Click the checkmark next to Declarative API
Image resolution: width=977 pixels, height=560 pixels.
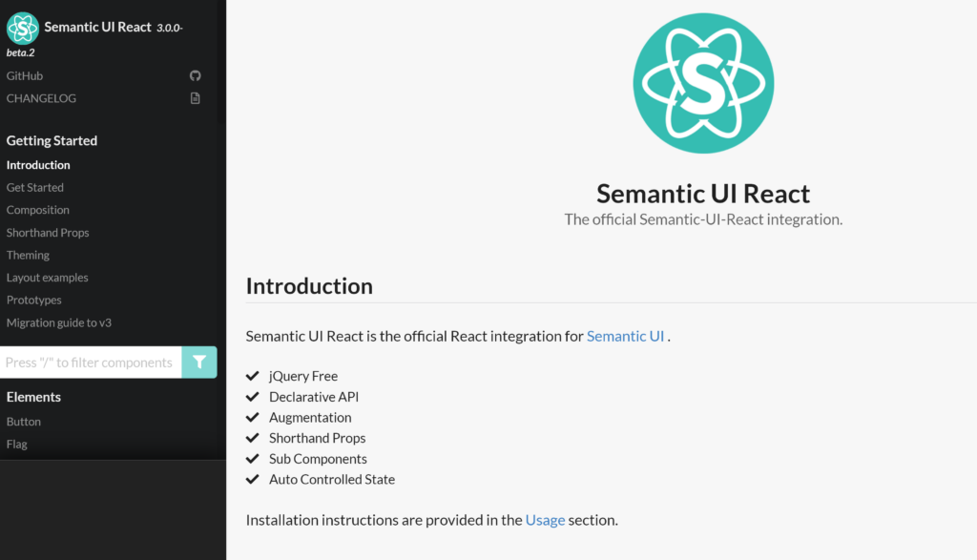(252, 396)
